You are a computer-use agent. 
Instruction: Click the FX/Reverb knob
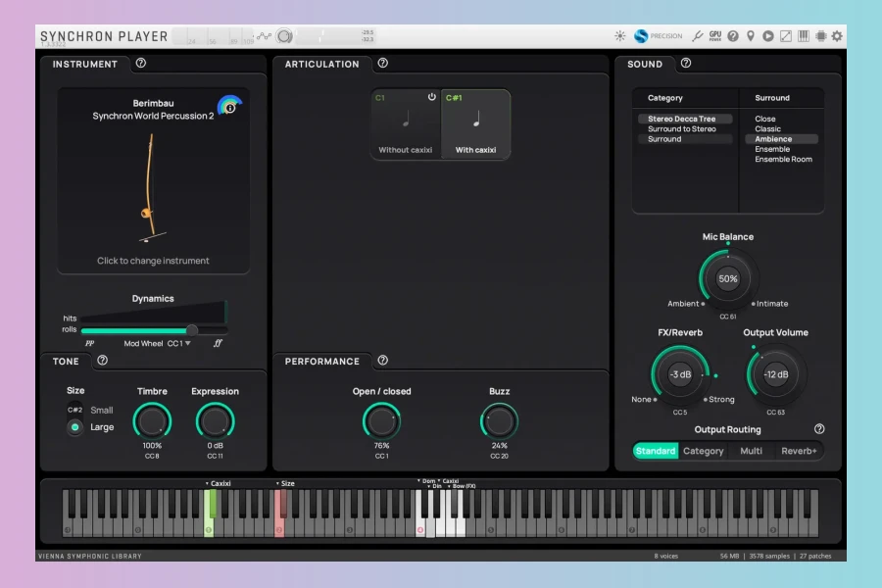point(680,374)
